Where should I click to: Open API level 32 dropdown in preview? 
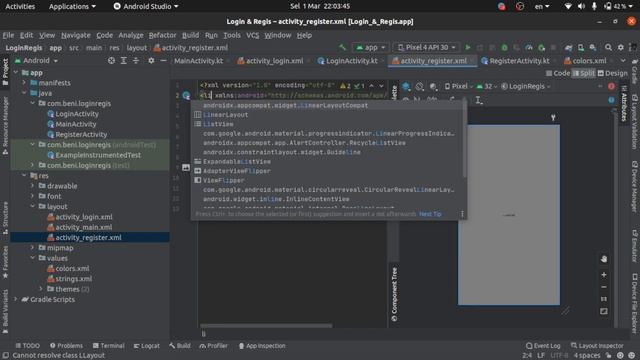click(487, 86)
